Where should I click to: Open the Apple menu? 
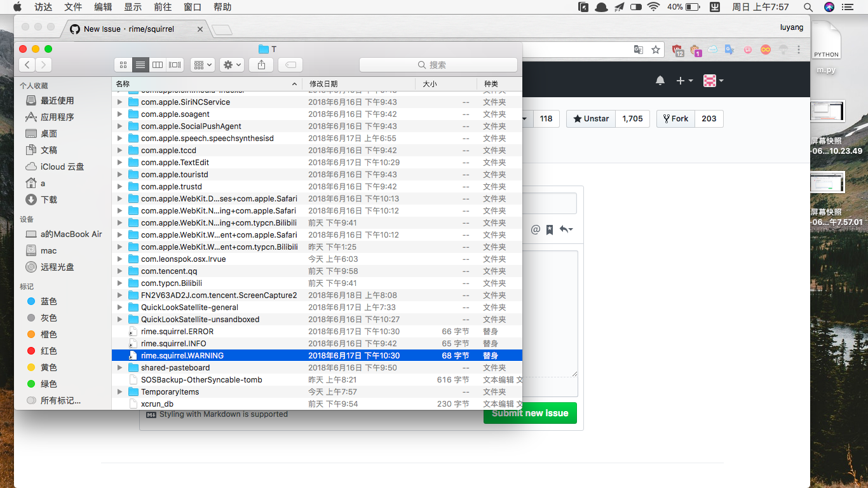point(17,7)
